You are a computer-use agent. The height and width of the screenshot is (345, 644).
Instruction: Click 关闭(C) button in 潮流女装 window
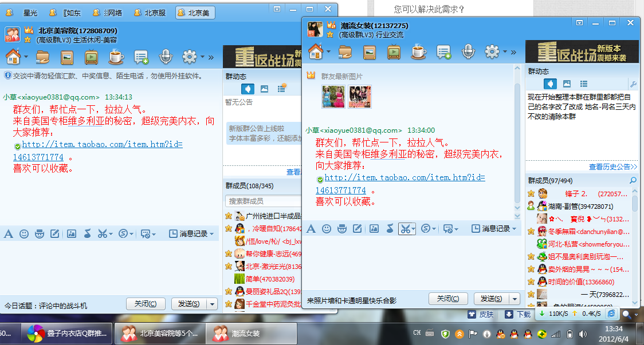click(x=448, y=299)
